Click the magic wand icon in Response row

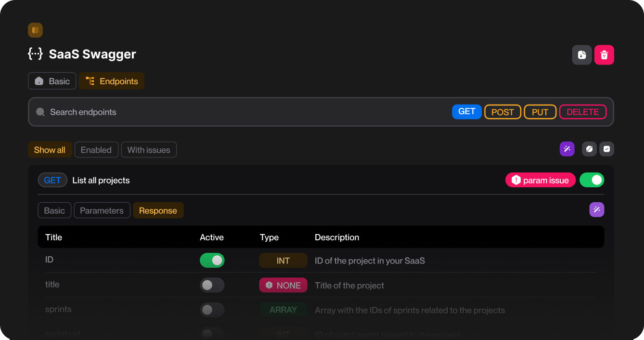coord(597,209)
